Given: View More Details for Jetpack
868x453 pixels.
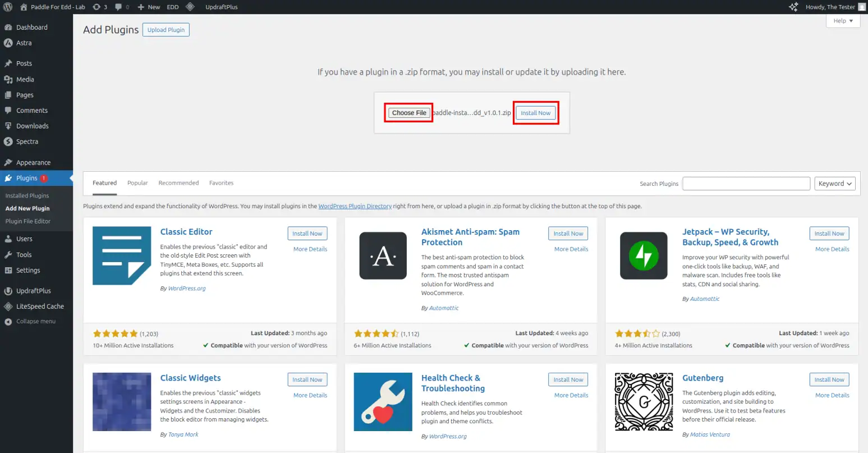Looking at the screenshot, I should point(832,249).
